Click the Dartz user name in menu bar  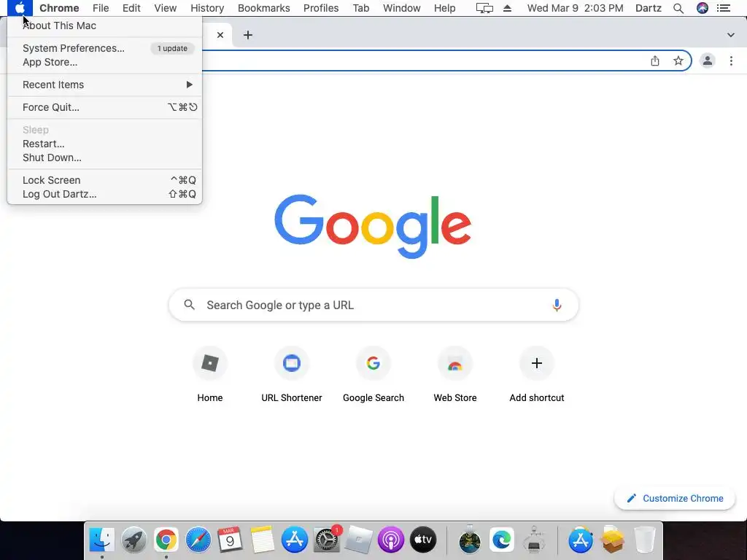pyautogui.click(x=649, y=8)
